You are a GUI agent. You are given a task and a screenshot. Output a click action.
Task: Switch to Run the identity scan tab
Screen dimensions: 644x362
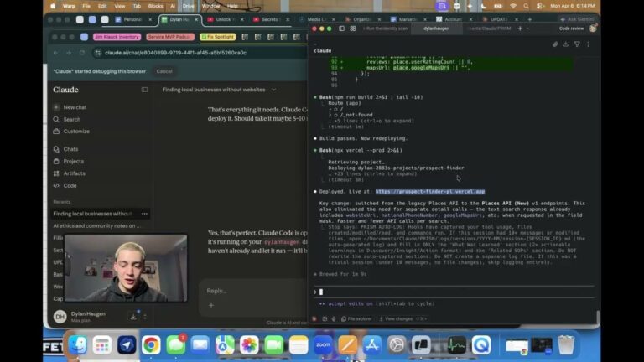386,28
